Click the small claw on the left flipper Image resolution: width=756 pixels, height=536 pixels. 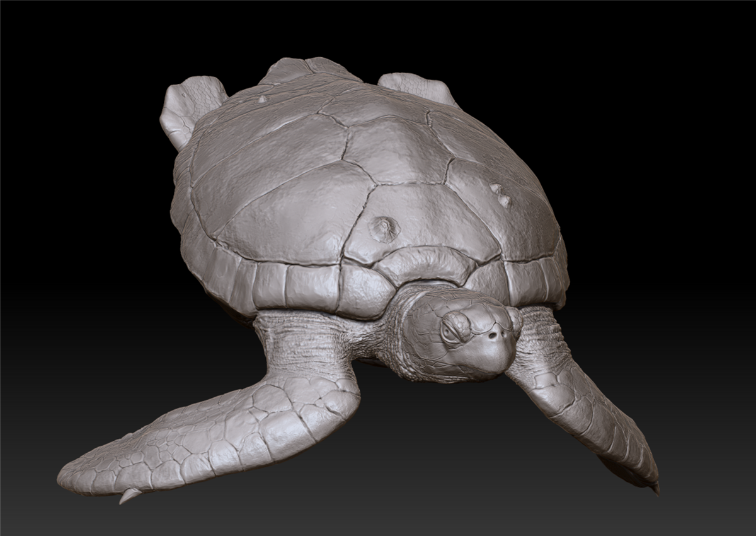click(130, 497)
